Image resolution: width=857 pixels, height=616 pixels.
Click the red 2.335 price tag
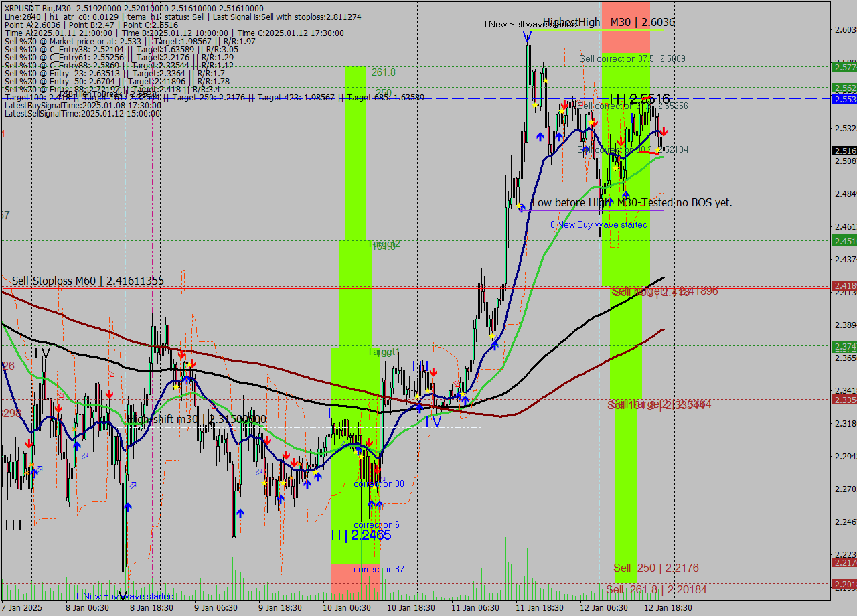point(844,400)
